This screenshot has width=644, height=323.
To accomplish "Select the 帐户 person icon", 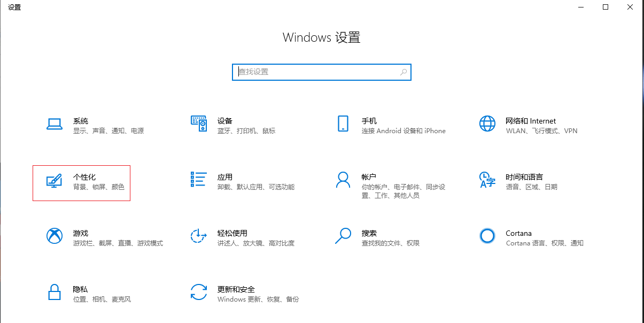I will (x=343, y=180).
